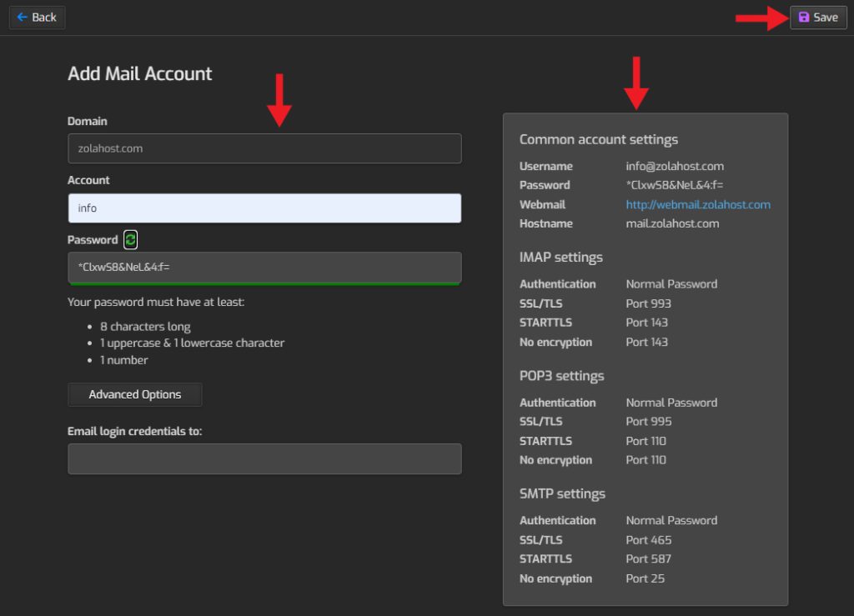Select the Domain input field
This screenshot has height=616, width=854.
pos(264,148)
